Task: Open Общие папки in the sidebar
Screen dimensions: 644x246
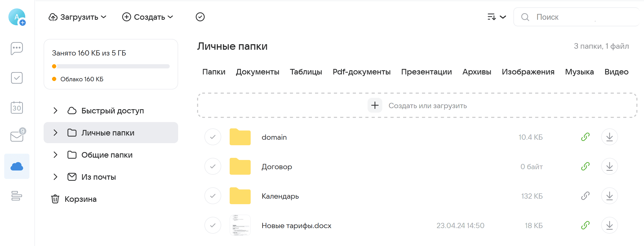Action: [111, 155]
